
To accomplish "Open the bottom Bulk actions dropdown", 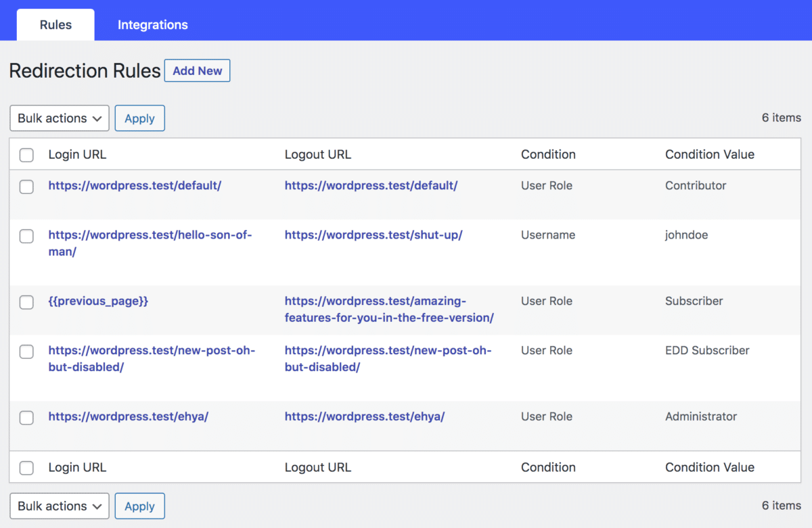I will (59, 506).
